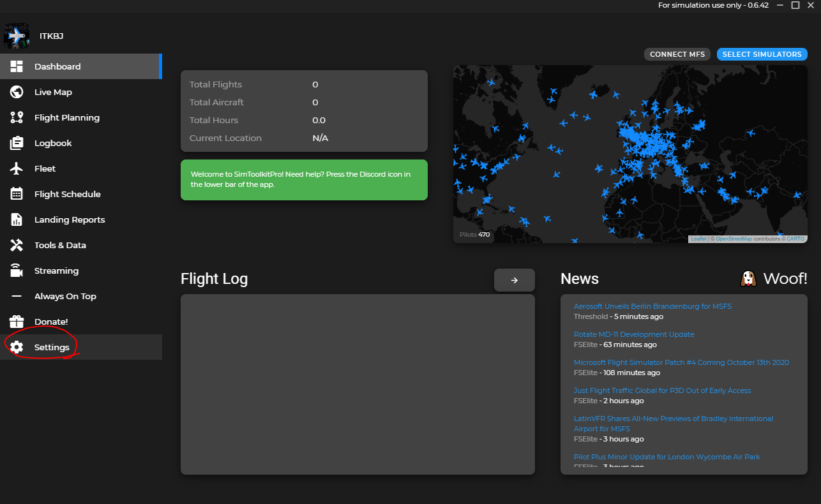This screenshot has width=821, height=504.
Task: Open the Live Map page
Action: point(80,92)
